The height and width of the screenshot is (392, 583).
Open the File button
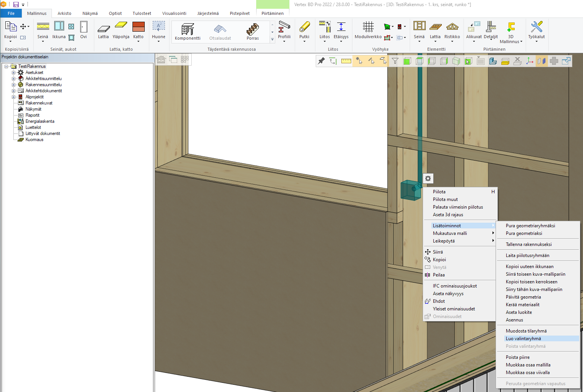[11, 13]
